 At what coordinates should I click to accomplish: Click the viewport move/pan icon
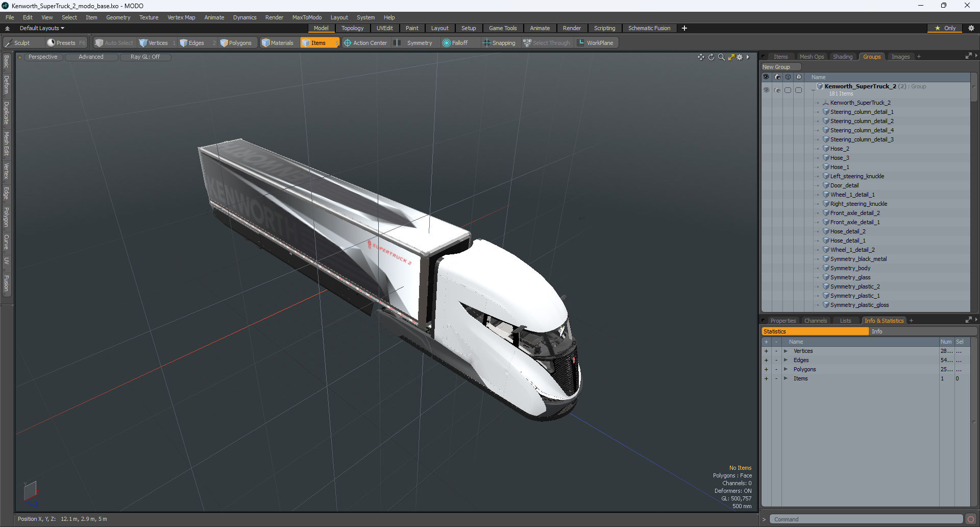click(x=701, y=57)
